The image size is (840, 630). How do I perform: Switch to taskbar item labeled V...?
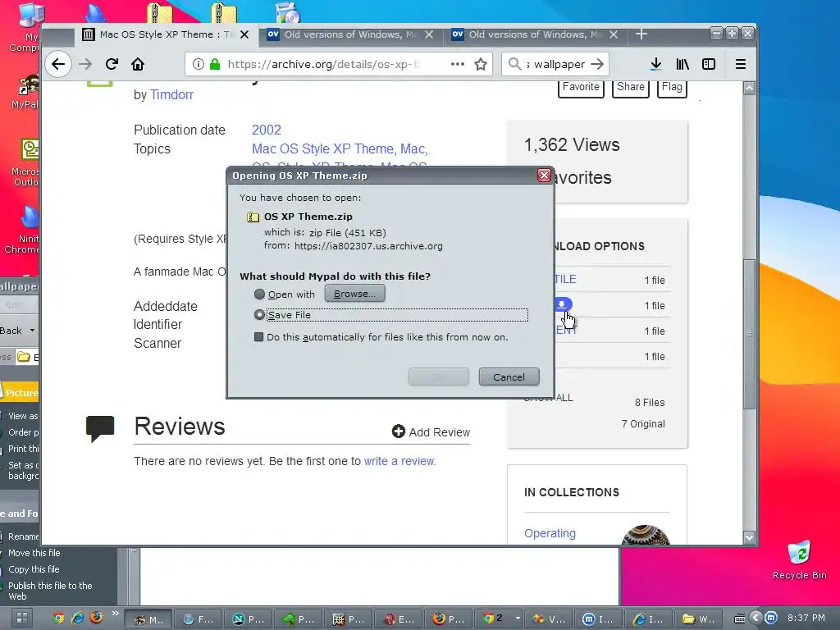pyautogui.click(x=549, y=619)
